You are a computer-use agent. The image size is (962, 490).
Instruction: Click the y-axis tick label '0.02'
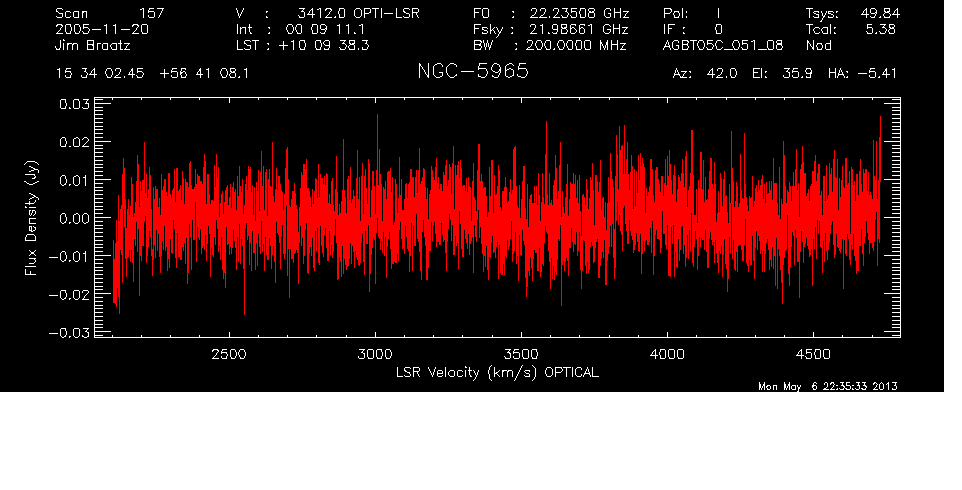[74, 142]
